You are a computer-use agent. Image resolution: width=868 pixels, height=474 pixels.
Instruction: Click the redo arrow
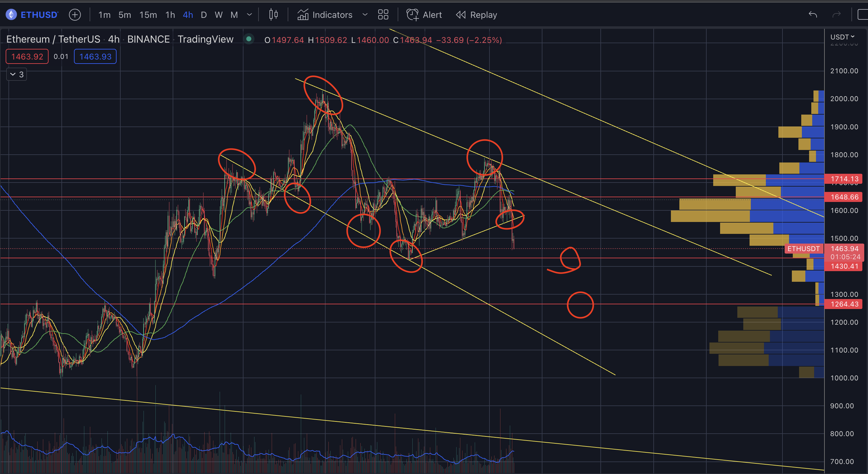coord(836,15)
